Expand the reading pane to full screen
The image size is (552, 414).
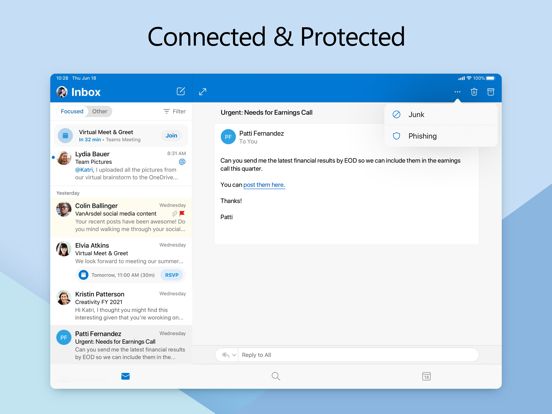pyautogui.click(x=202, y=92)
